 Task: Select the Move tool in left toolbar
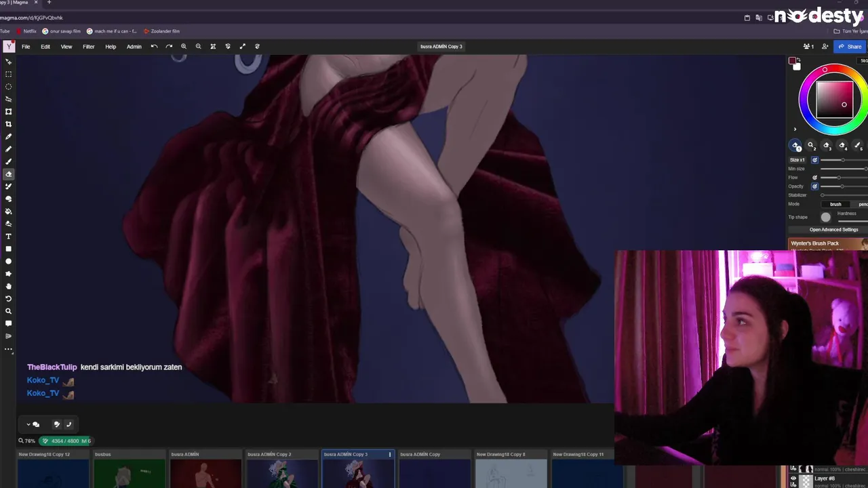coord(9,62)
